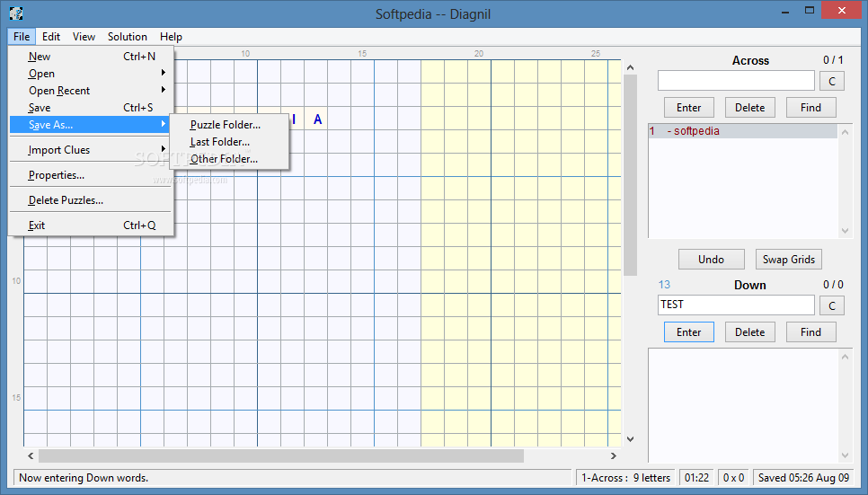The image size is (868, 495).
Task: Click the grid horizontal scrollbar right arrow
Action: coord(614,455)
